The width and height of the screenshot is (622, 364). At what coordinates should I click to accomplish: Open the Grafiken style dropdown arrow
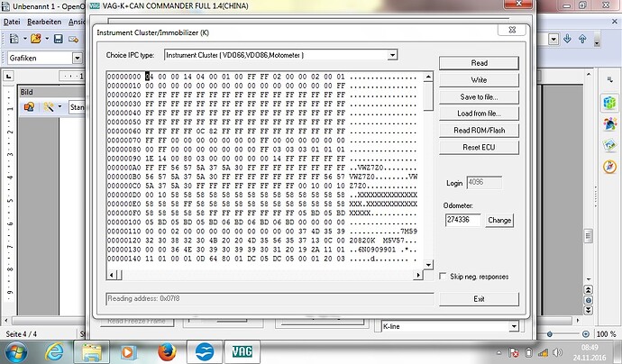tap(78, 58)
